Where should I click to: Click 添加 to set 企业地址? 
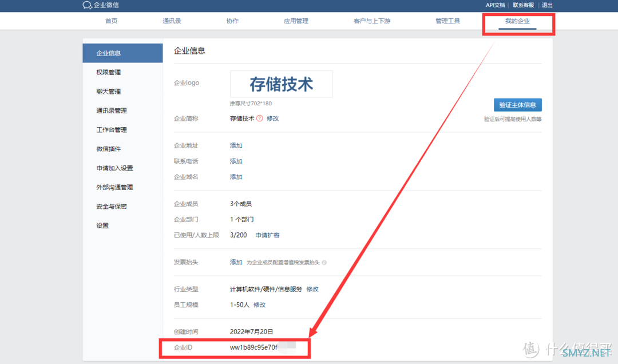point(236,145)
